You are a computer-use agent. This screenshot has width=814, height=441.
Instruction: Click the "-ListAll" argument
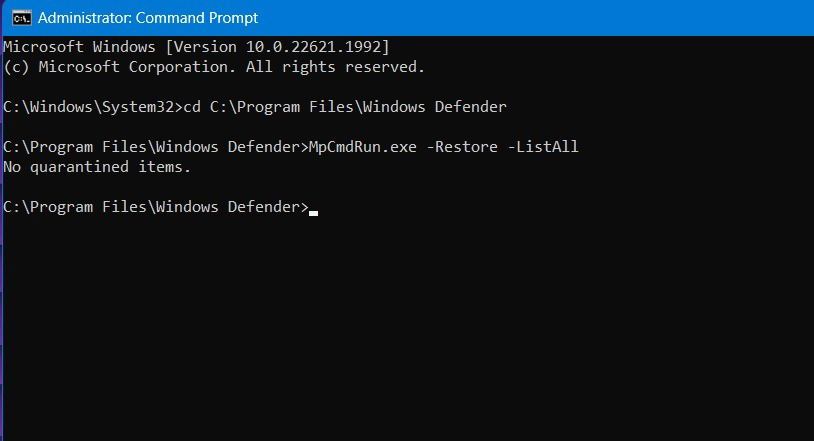point(544,147)
